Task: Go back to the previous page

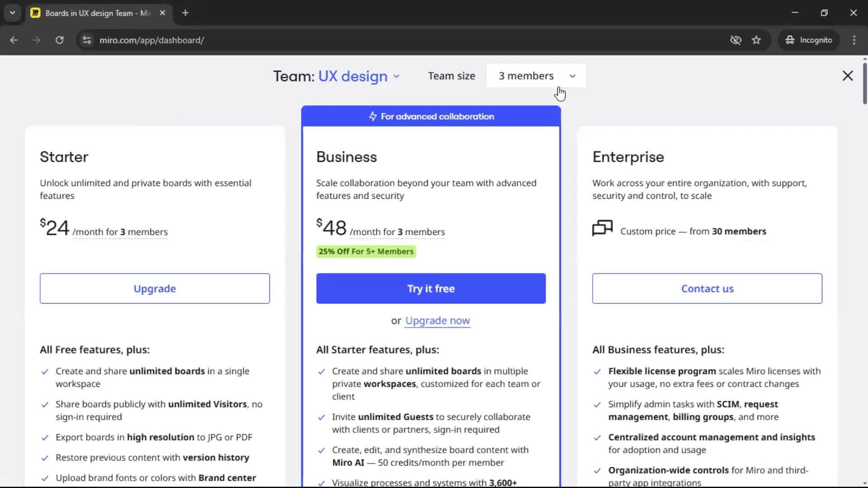Action: pyautogui.click(x=14, y=40)
